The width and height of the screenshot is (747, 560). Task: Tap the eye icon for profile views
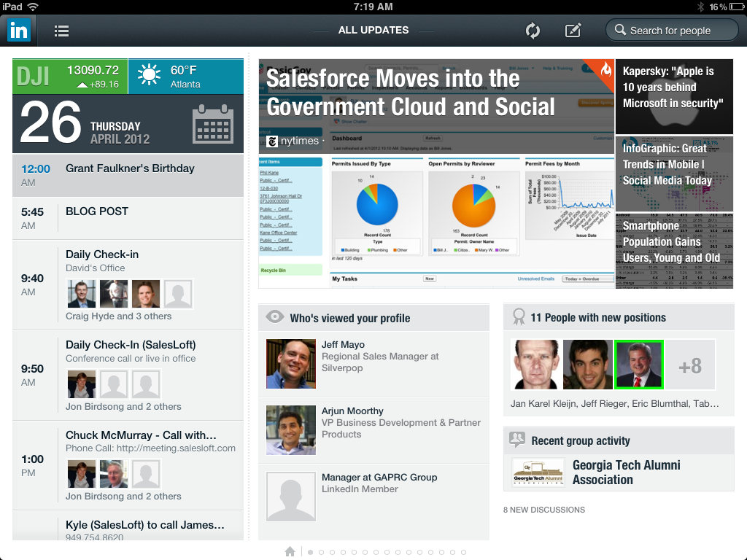[x=275, y=316]
